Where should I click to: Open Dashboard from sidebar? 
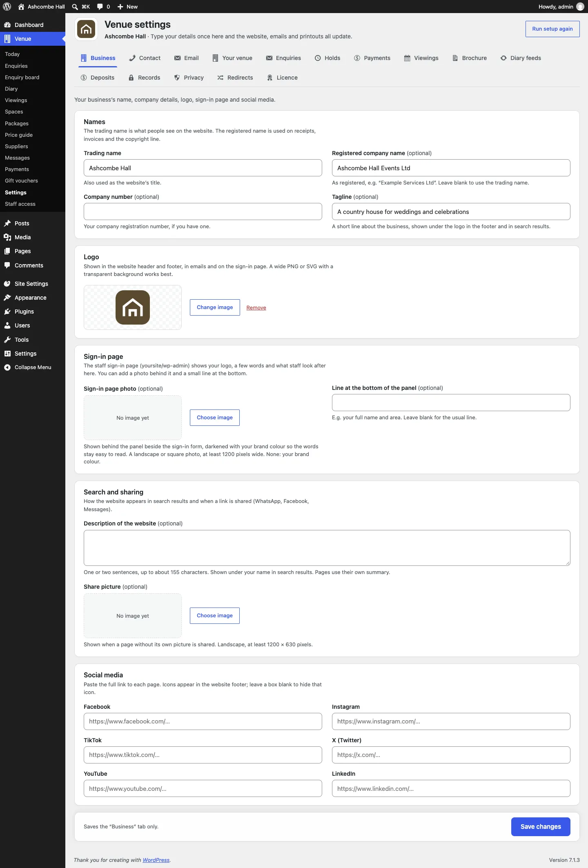33,25
